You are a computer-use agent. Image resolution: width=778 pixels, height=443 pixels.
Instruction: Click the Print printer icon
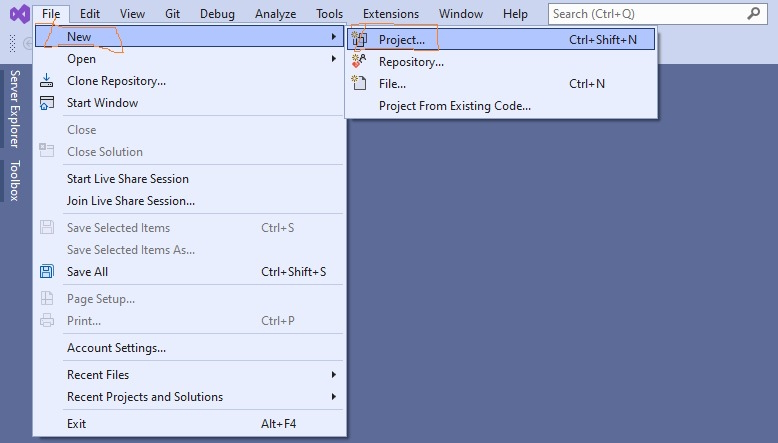(47, 320)
